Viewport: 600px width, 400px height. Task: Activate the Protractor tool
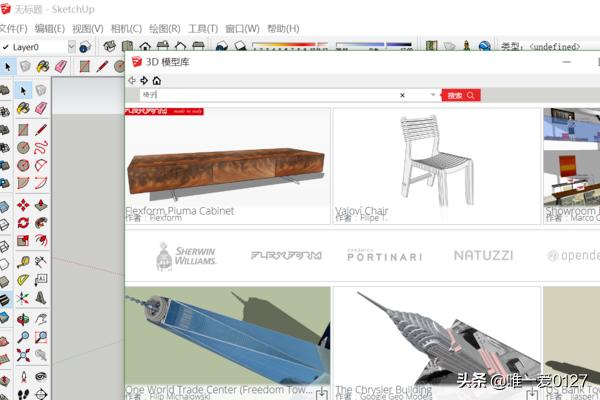(22, 282)
